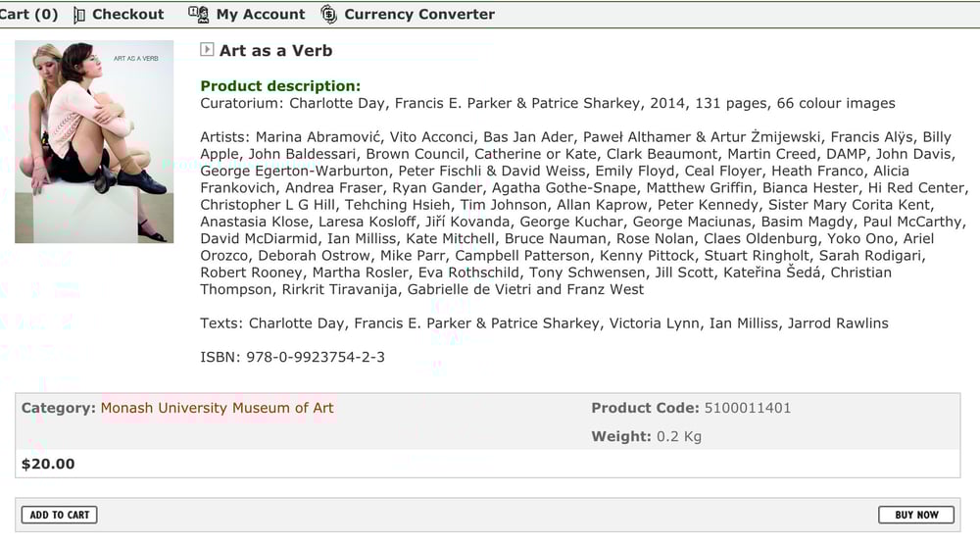Click the green Product description heading

[x=280, y=86]
